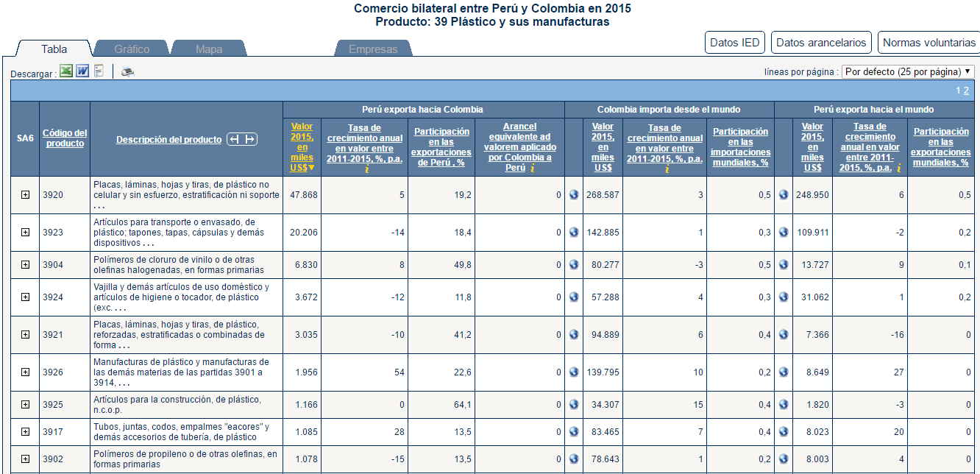Click the globe icon beside 94.889 in row 3921

click(x=574, y=335)
